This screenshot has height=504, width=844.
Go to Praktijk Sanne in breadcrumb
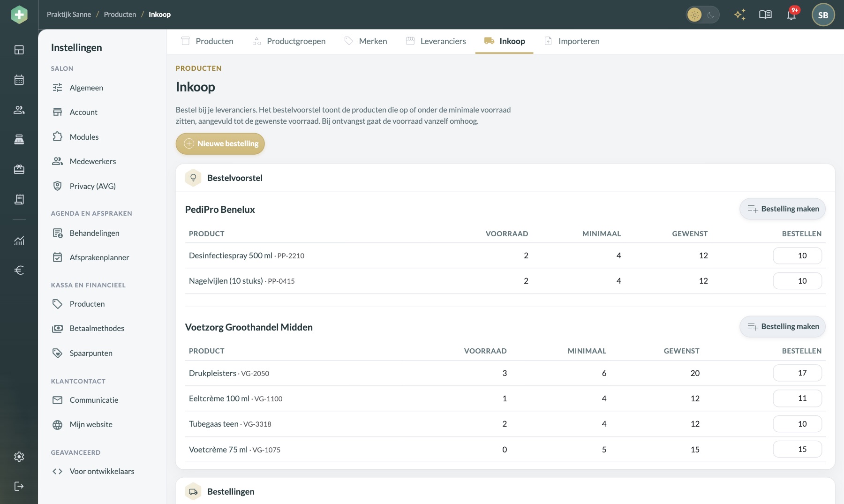point(69,15)
